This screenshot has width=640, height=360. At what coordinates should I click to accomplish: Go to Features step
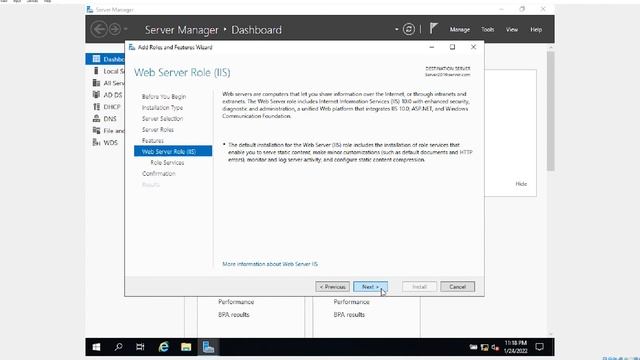tap(153, 140)
